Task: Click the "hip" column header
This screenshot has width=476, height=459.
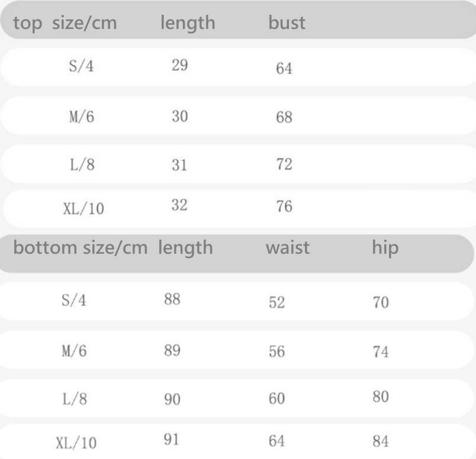Action: pos(384,247)
